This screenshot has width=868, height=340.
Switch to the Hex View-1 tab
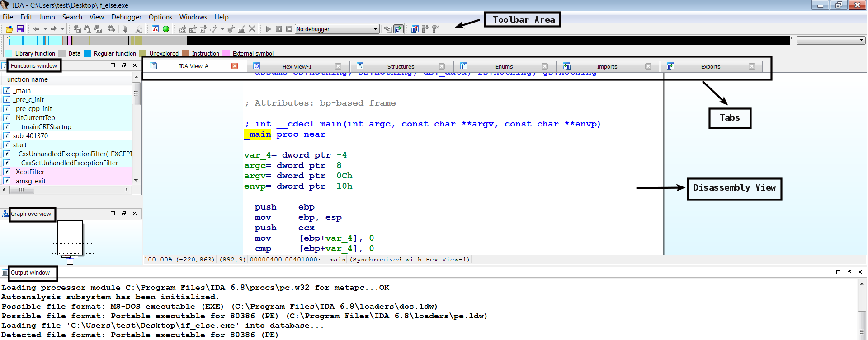point(297,66)
